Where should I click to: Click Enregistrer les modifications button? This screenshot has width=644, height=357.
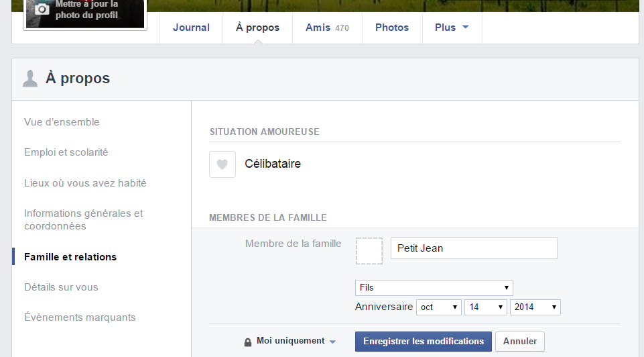click(424, 342)
